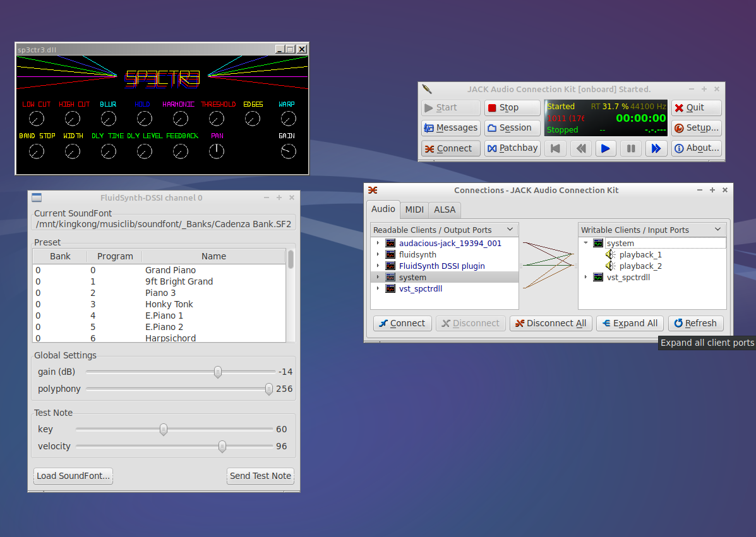Click the BLUR knob
Image resolution: width=756 pixels, height=537 pixels.
109,119
